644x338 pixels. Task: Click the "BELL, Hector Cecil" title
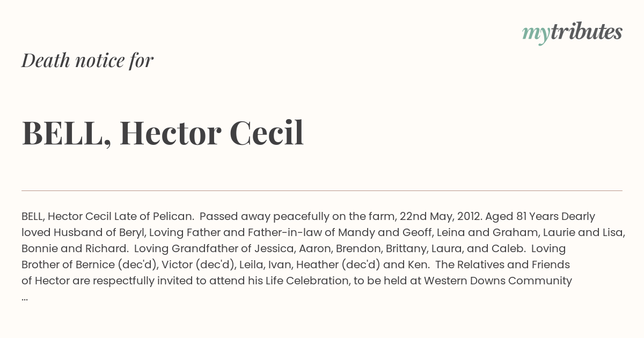tap(163, 133)
